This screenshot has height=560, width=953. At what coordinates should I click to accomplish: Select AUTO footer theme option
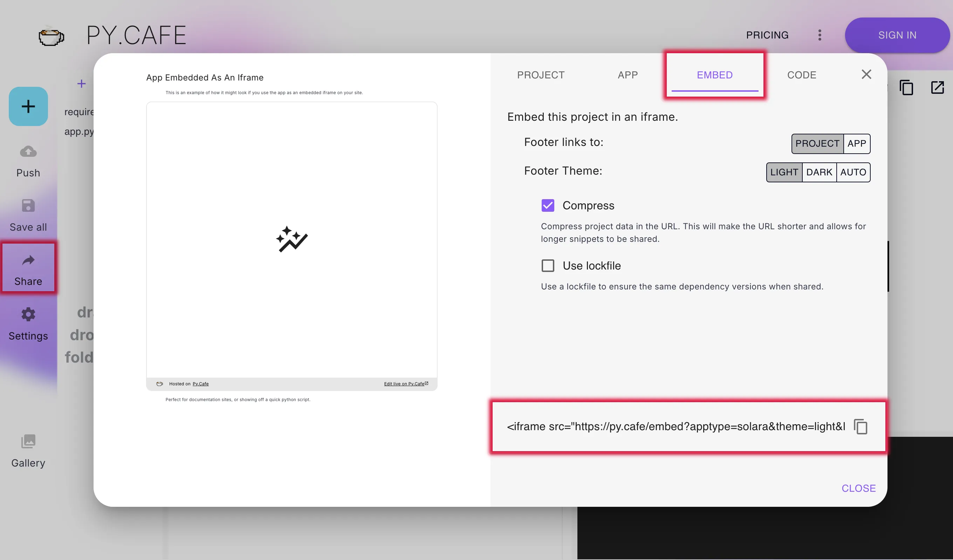(x=853, y=172)
